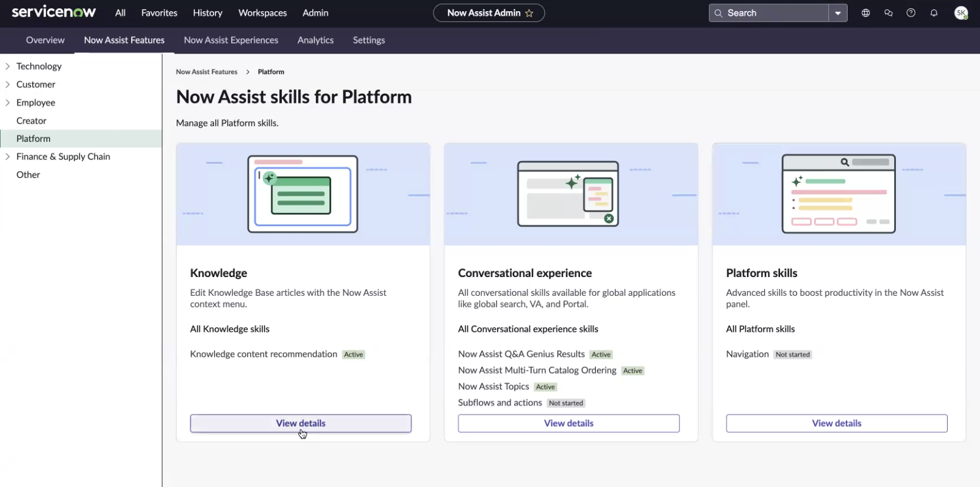The height and width of the screenshot is (487, 980).
Task: Open the Workspaces menu
Action: click(x=262, y=13)
